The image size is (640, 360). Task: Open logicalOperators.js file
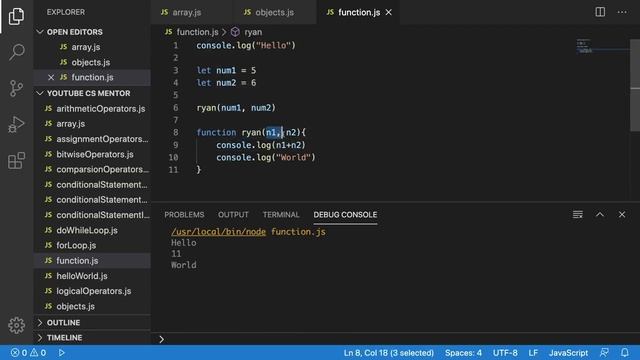[x=92, y=291]
